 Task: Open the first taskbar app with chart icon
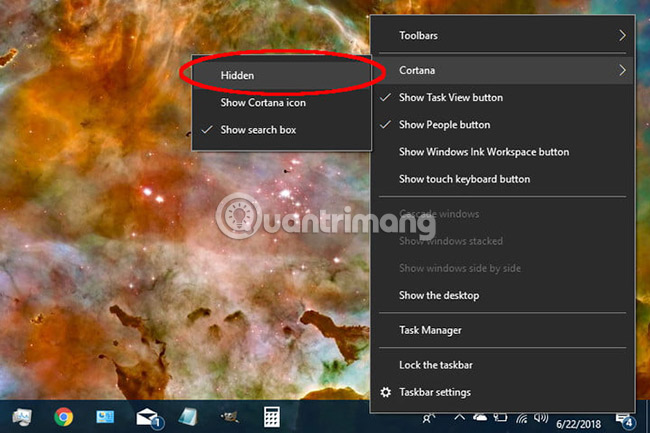click(22, 417)
